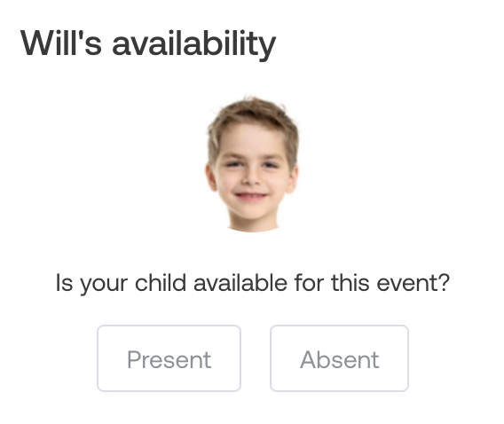The height and width of the screenshot is (424, 504).
Task: Choose the Absent option for this event
Action: [x=339, y=358]
